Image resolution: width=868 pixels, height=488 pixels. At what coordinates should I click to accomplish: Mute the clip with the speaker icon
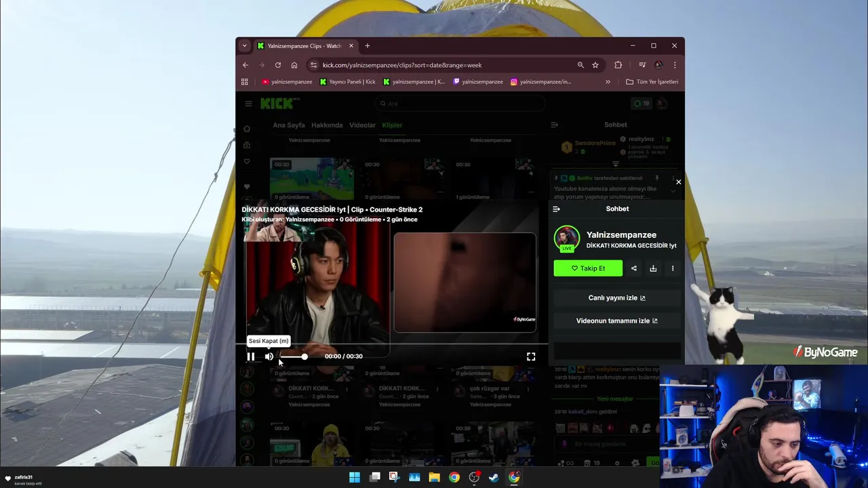pos(269,357)
